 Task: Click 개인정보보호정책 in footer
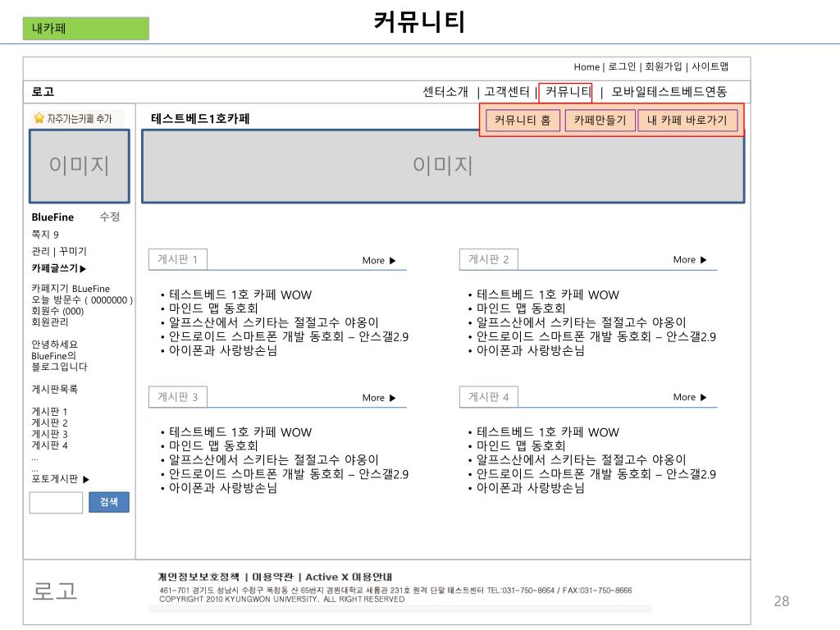click(199, 577)
